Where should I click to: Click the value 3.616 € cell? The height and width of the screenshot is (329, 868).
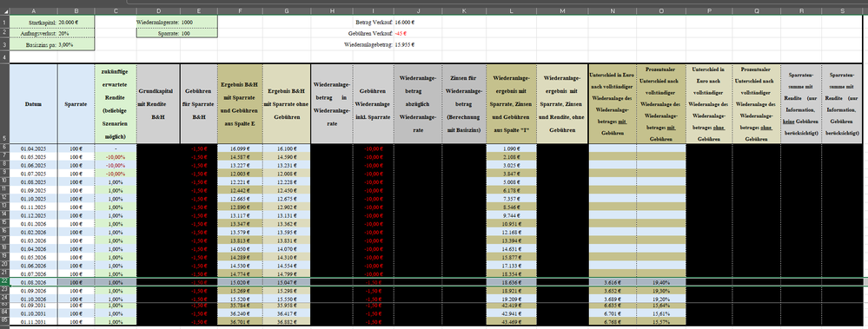(613, 282)
